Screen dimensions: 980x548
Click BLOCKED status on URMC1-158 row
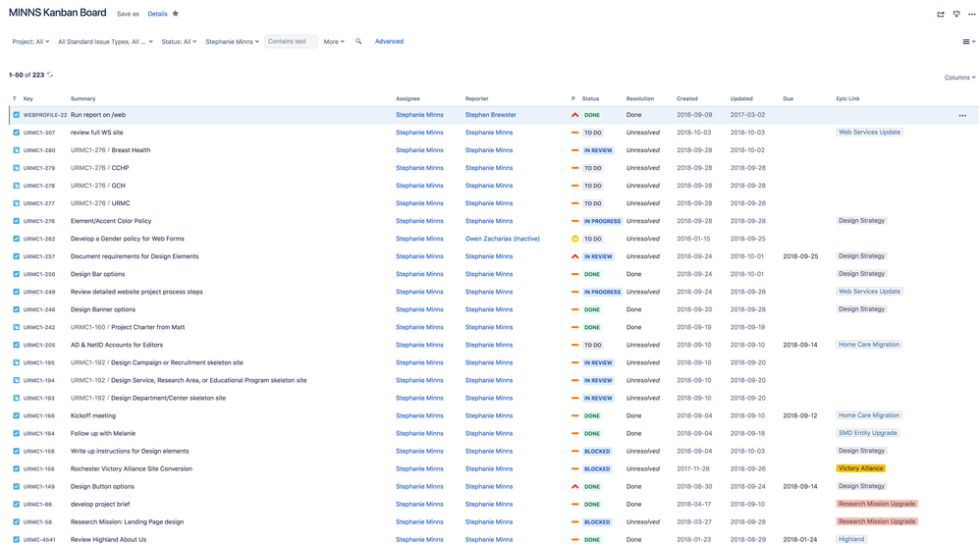(x=597, y=451)
